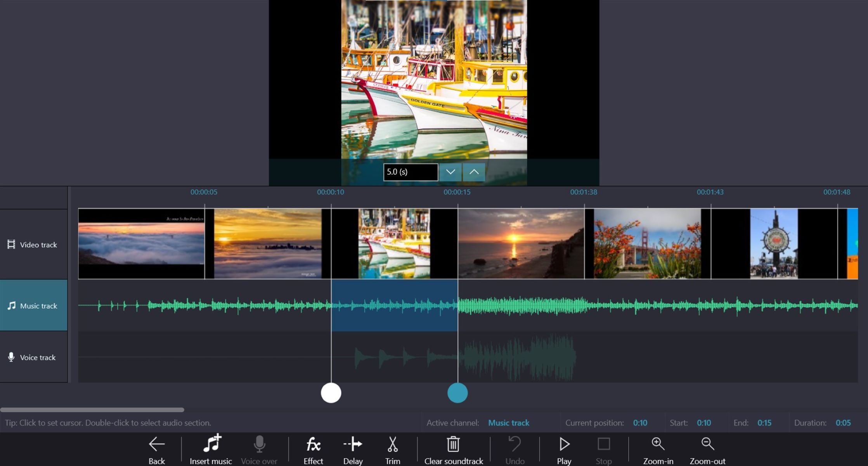Viewport: 868px width, 466px height.
Task: Click the decrease duration chevron down
Action: (450, 171)
